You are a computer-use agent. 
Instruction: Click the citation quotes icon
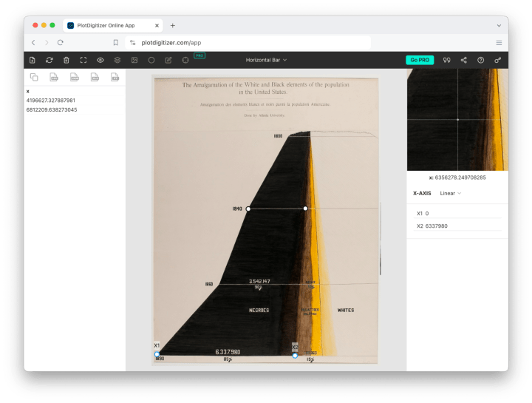[x=446, y=60]
